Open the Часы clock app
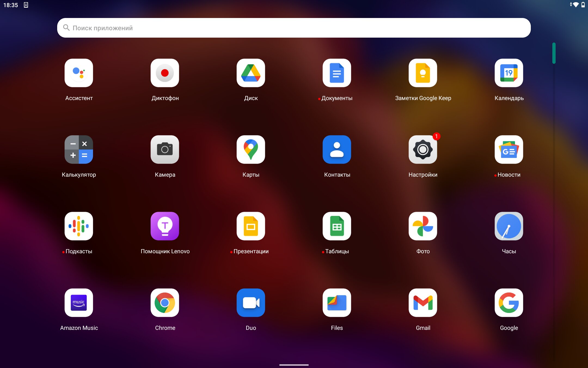 pyautogui.click(x=509, y=226)
